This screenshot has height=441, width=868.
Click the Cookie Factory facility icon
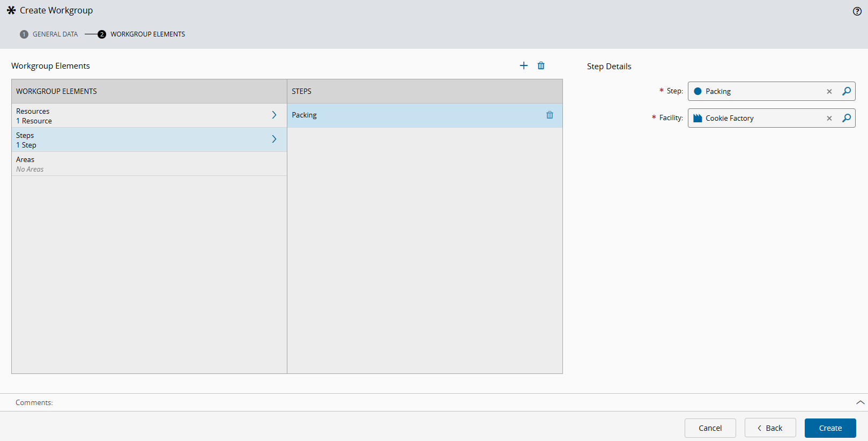point(698,118)
